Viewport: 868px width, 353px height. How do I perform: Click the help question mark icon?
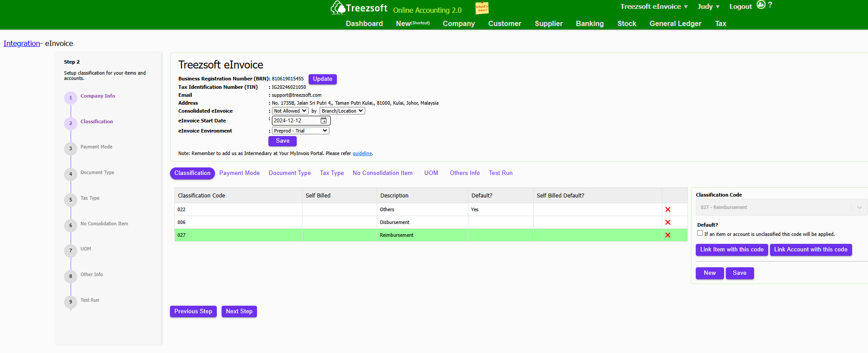770,5
